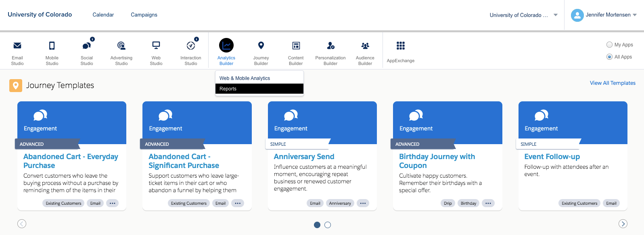Show more tags on Birthday Journey card

(488, 203)
